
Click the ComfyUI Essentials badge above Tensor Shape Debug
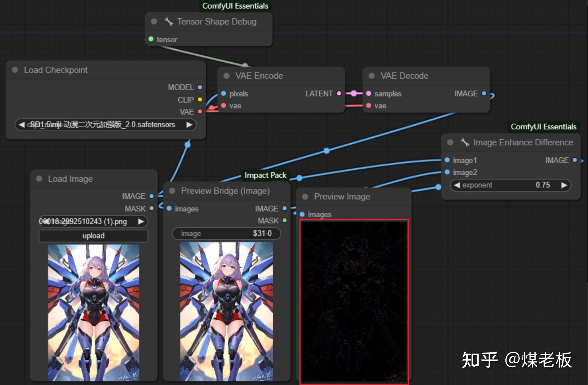235,6
